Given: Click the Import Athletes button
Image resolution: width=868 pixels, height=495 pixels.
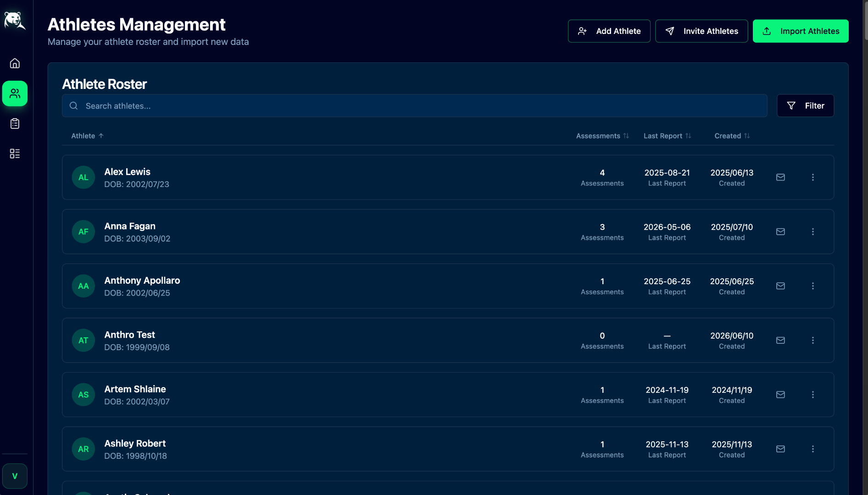Looking at the screenshot, I should point(800,31).
